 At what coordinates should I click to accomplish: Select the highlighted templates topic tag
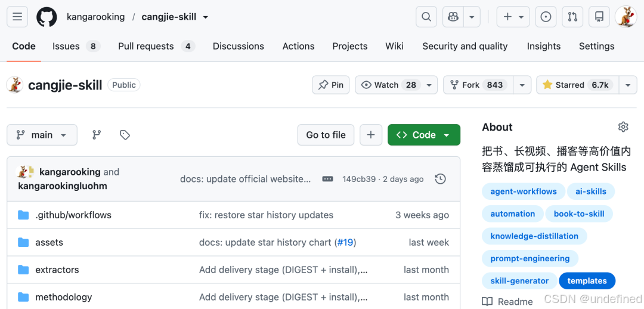[587, 281]
